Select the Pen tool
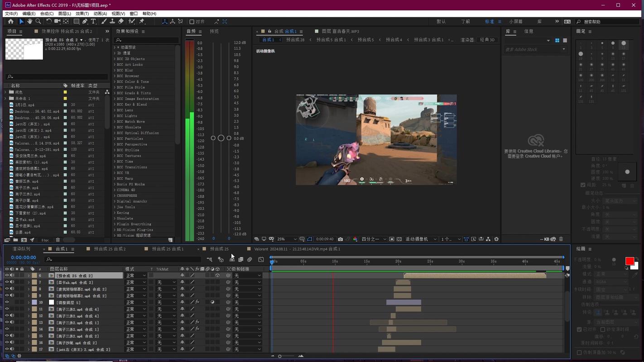This screenshot has width=644, height=362. pyautogui.click(x=85, y=21)
